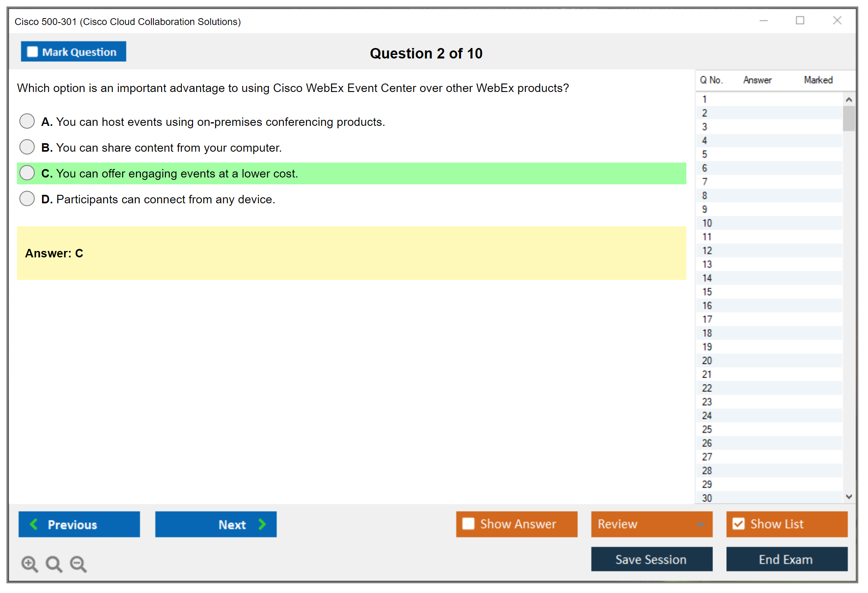Select question 5 in the list
The width and height of the screenshot is (868, 593).
click(704, 155)
